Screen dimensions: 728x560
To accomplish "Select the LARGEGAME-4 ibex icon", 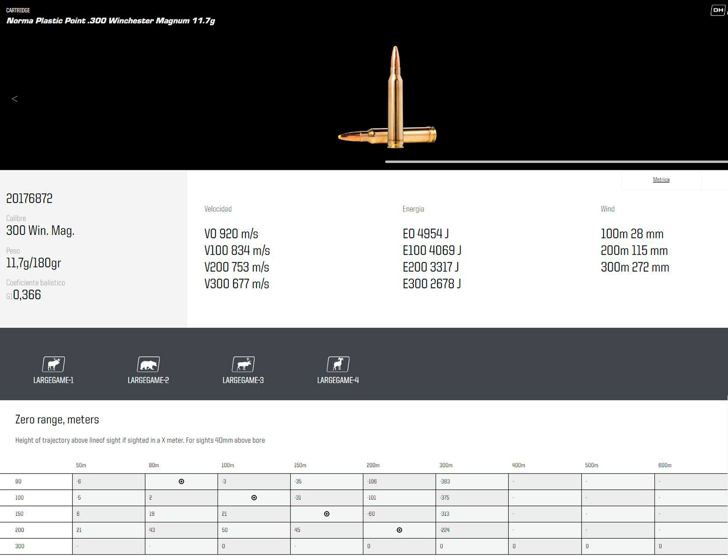I will point(338,364).
